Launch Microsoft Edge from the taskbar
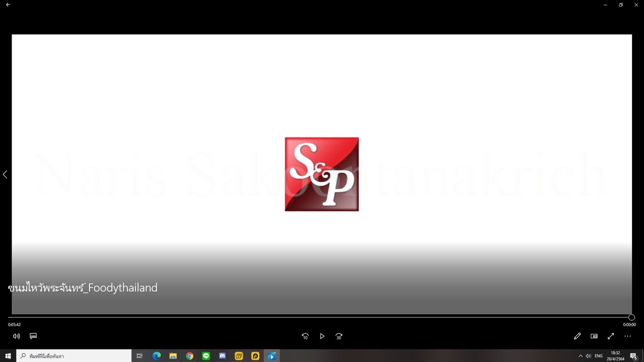The image size is (644, 362). 156,356
